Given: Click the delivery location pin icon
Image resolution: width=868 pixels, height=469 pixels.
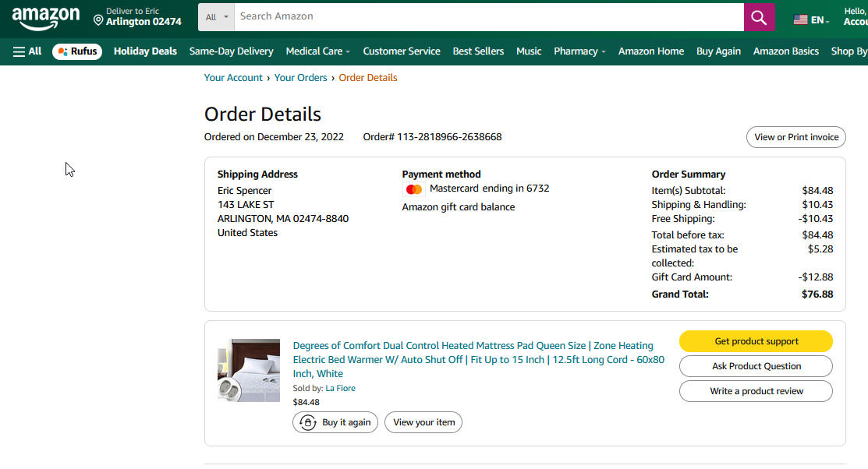Looking at the screenshot, I should pos(98,20).
